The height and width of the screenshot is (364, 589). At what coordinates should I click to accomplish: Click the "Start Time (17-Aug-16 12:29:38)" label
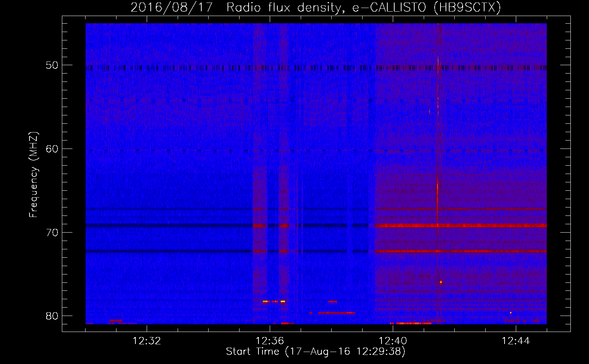[316, 352]
